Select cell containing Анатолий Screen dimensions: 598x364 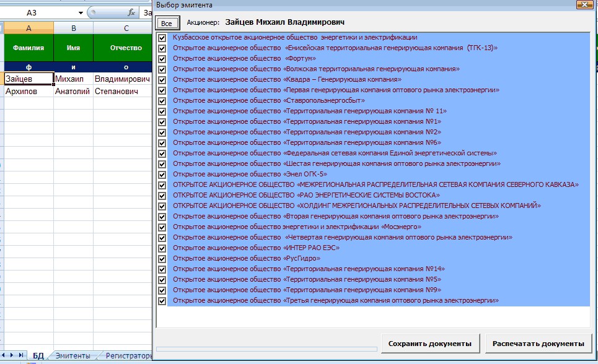pyautogui.click(x=73, y=92)
